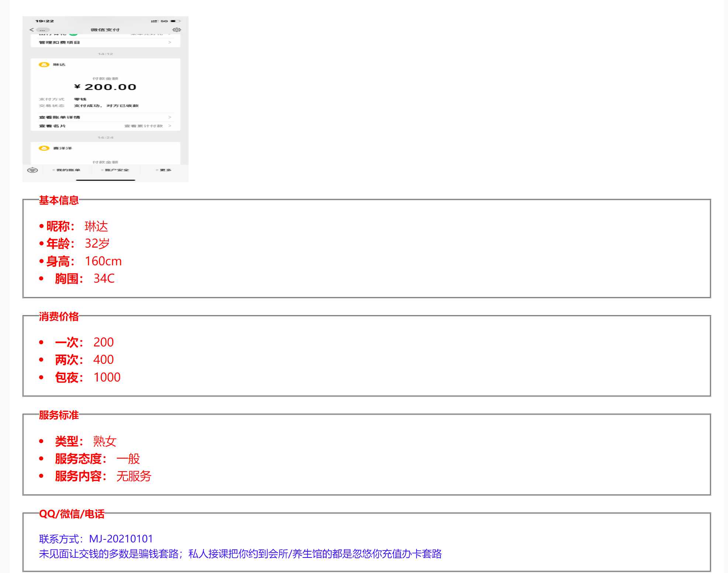Click the yellow avatar icon beside 喜洋洋
The height and width of the screenshot is (573, 728).
click(44, 148)
